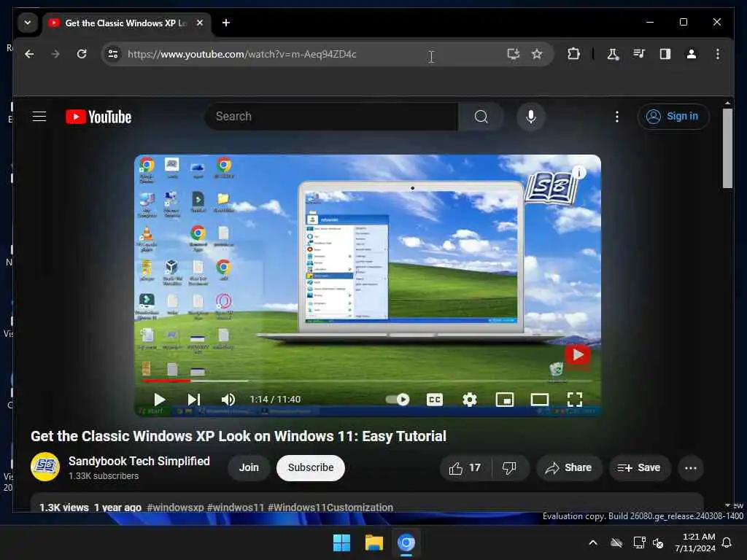Open the video info card icon
The image size is (747, 560).
[578, 172]
